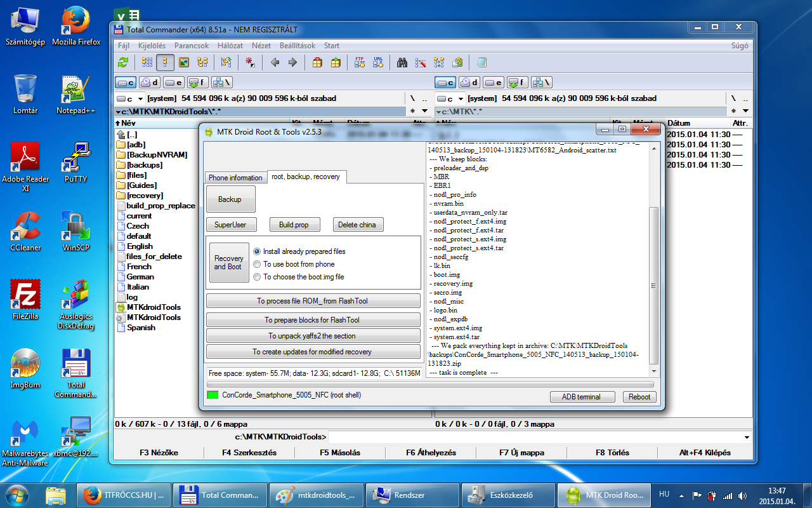Expand the command line history dropdown
The image size is (812, 508).
pyautogui.click(x=746, y=437)
